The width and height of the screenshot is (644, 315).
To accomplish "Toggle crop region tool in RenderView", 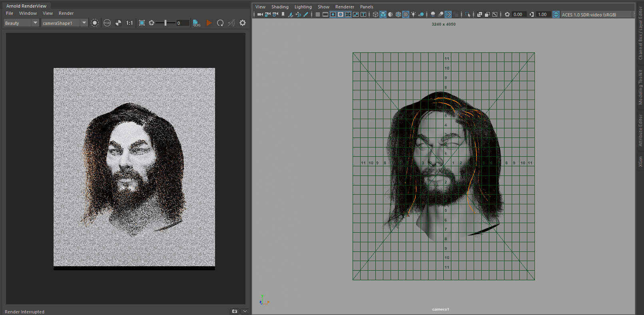I will 142,23.
